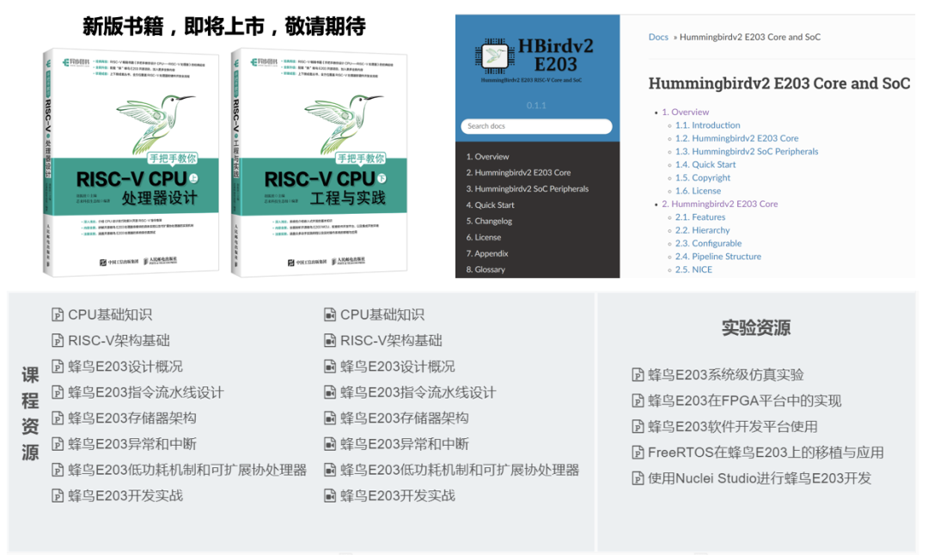The height and width of the screenshot is (560, 928).
Task: Open the 处理器设计 book cover
Action: (131, 162)
